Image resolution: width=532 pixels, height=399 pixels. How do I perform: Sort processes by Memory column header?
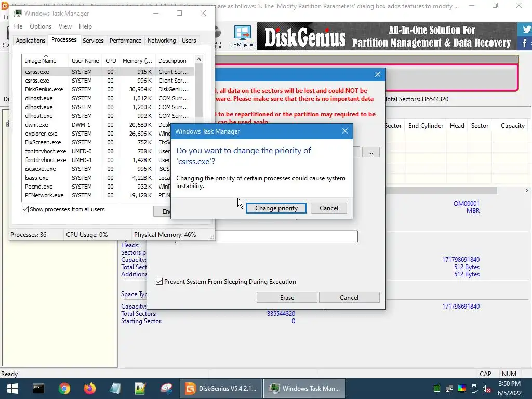137,61
